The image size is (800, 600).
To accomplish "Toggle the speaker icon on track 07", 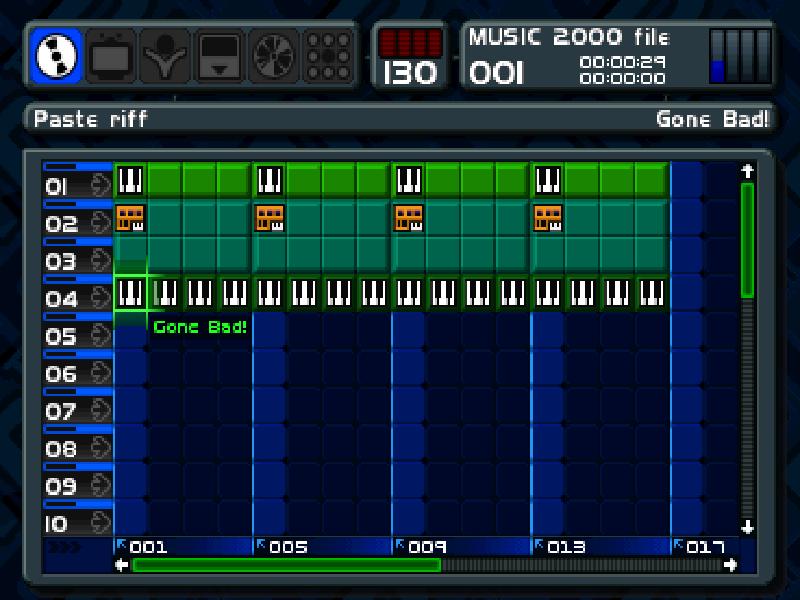I will click(101, 411).
